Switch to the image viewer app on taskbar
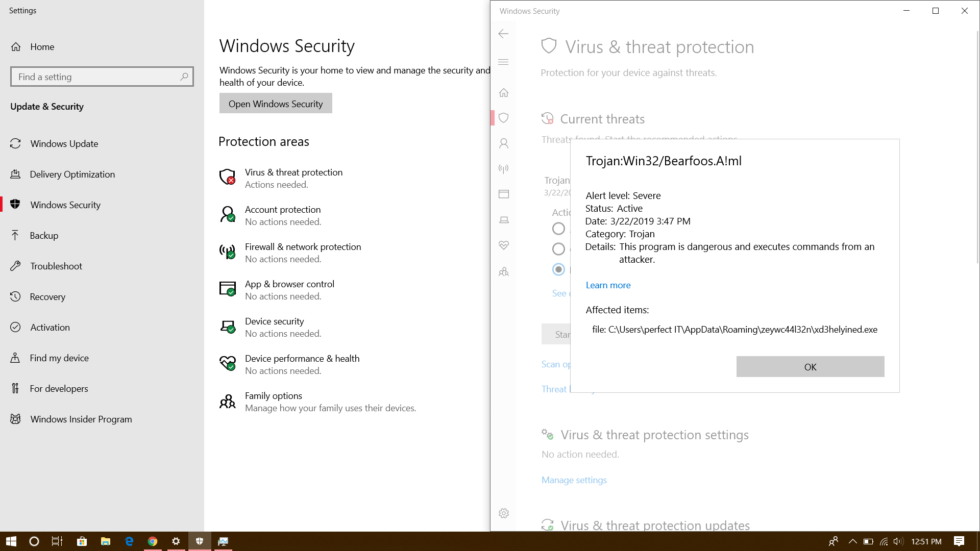The width and height of the screenshot is (980, 551). [223, 541]
